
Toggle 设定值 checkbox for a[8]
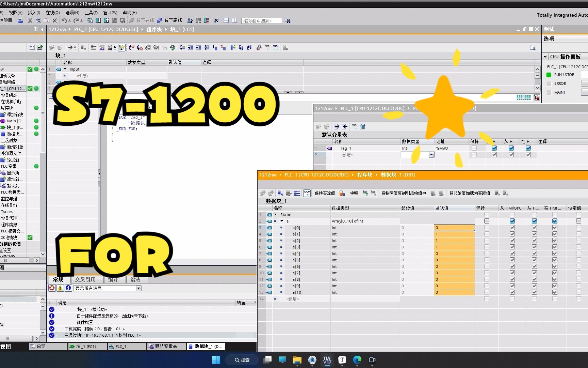[578, 279]
